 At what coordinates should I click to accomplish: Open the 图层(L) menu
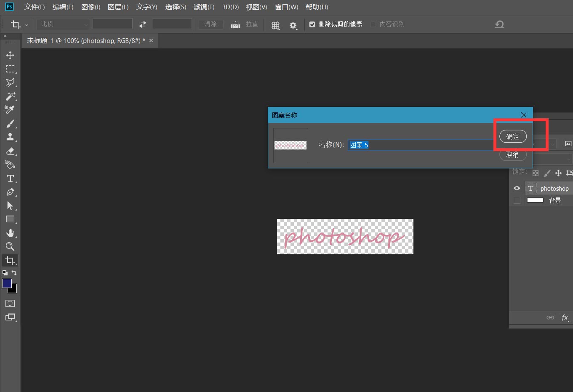(x=118, y=7)
